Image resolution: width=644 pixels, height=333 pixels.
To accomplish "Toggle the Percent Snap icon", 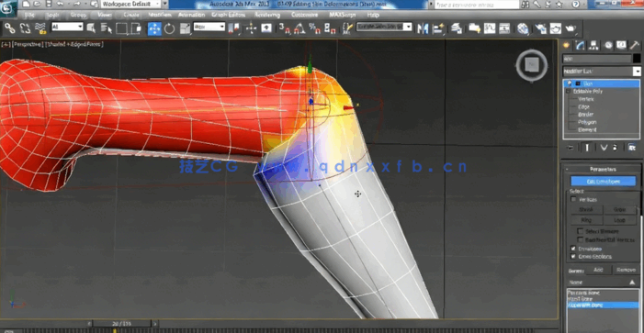I will coord(314,28).
